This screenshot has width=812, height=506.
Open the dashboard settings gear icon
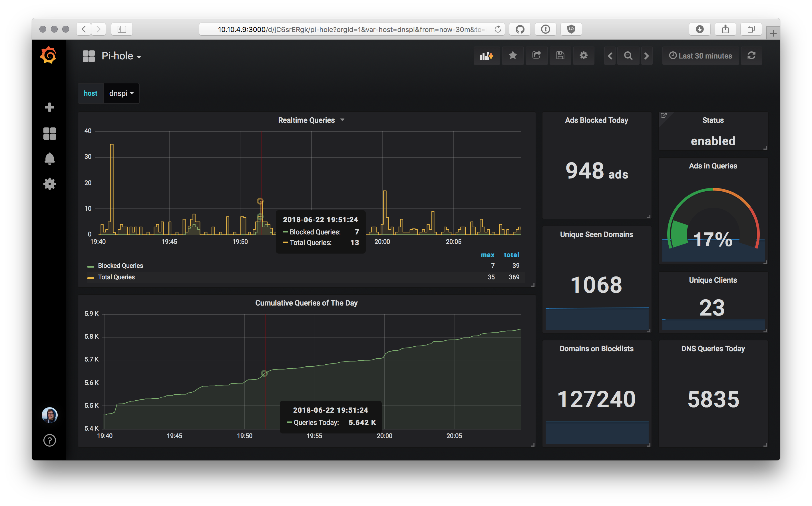(584, 55)
